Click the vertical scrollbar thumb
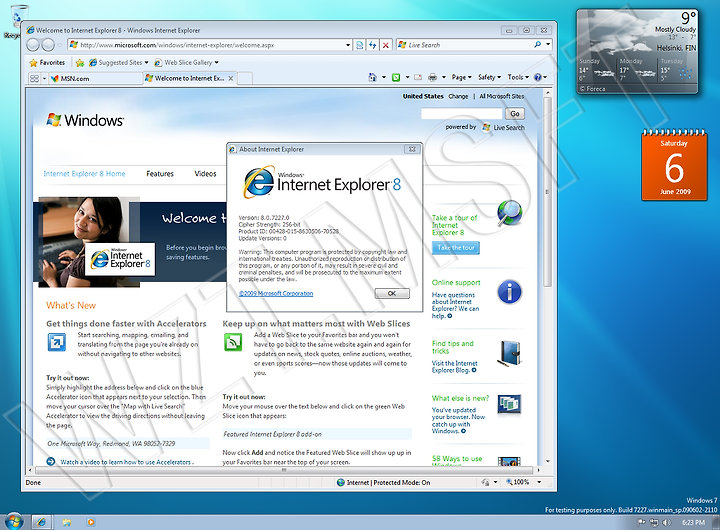720x530 pixels. pos(547,192)
